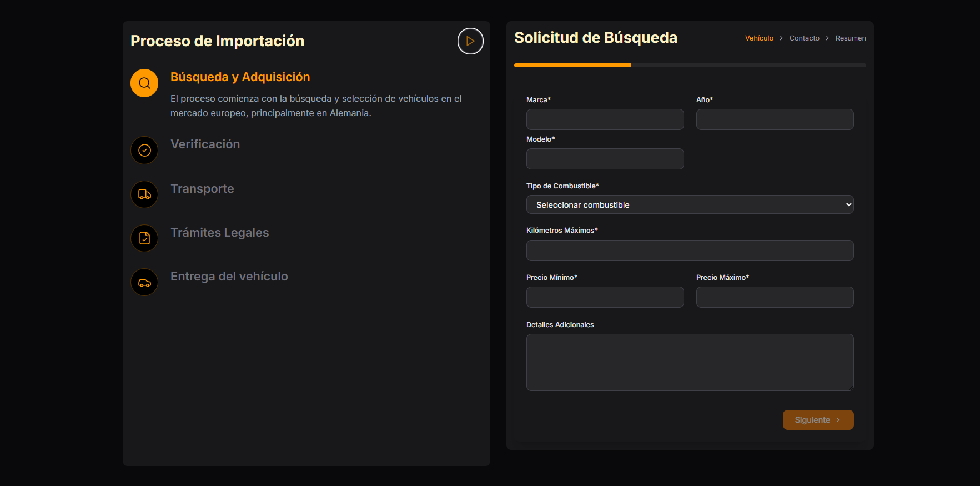The width and height of the screenshot is (980, 486).
Task: Switch to the Contacto step
Action: pos(804,38)
